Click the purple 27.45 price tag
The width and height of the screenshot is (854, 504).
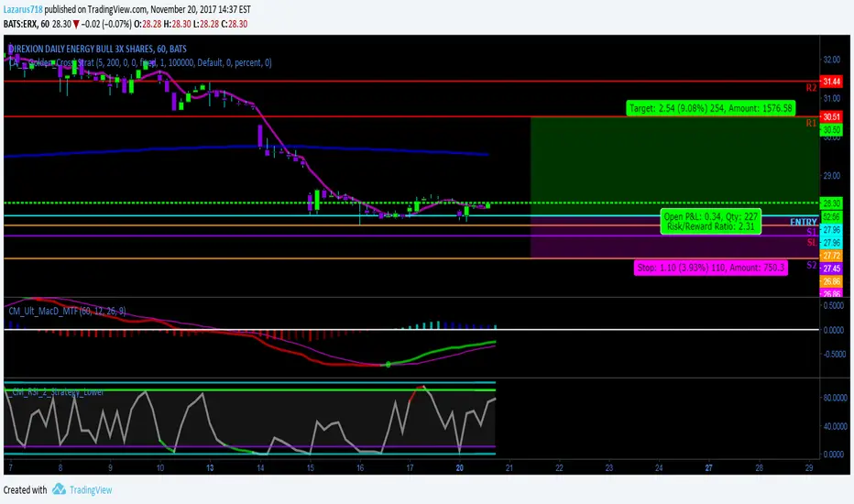click(x=831, y=268)
